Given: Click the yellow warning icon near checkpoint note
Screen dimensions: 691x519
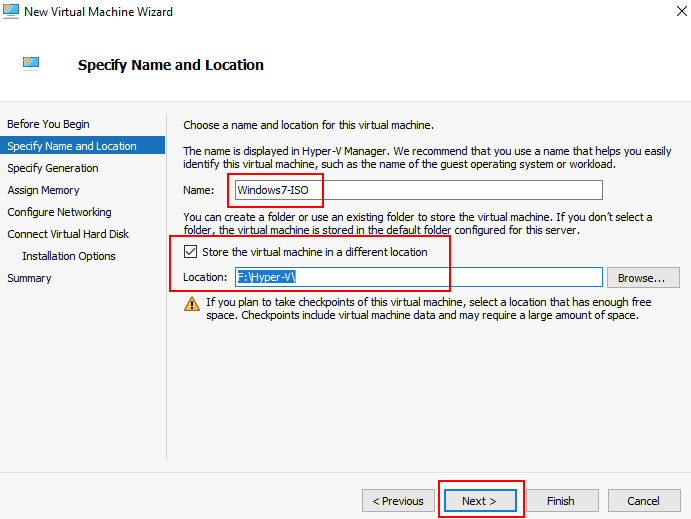Looking at the screenshot, I should pyautogui.click(x=192, y=303).
